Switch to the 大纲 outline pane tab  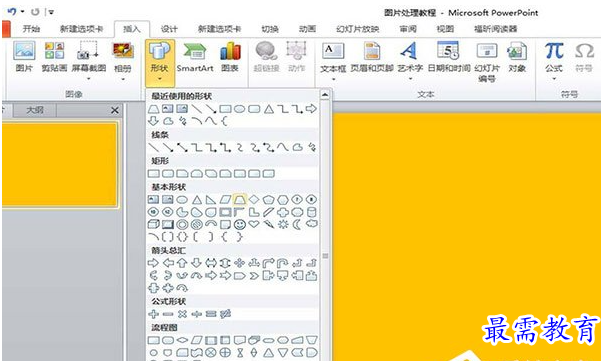click(x=35, y=110)
